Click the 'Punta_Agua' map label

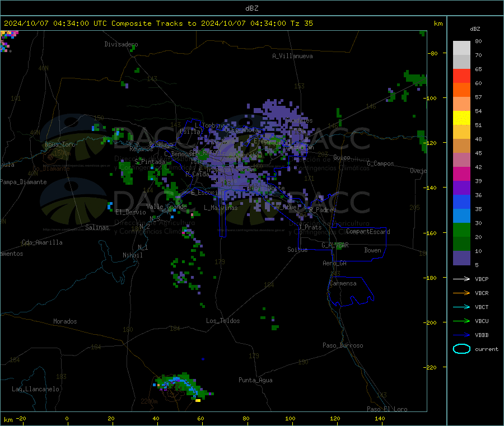(x=255, y=380)
